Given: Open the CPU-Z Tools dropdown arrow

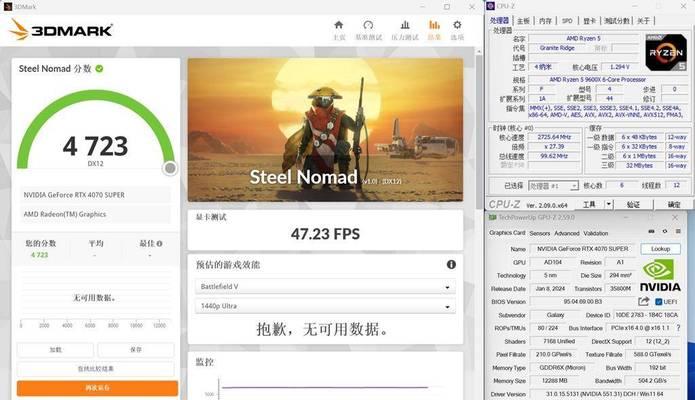Looking at the screenshot, I should point(609,204).
